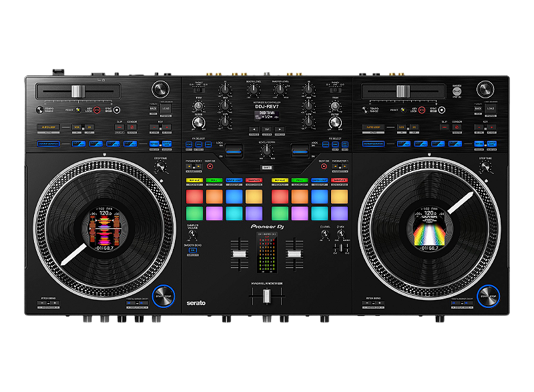Select the left deck HOT CUE pad mode

(x=194, y=180)
